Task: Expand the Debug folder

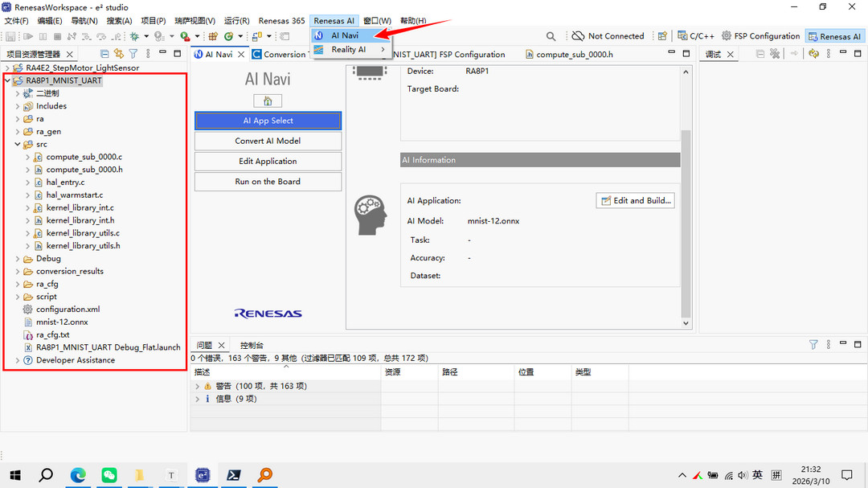Action: pos(17,259)
